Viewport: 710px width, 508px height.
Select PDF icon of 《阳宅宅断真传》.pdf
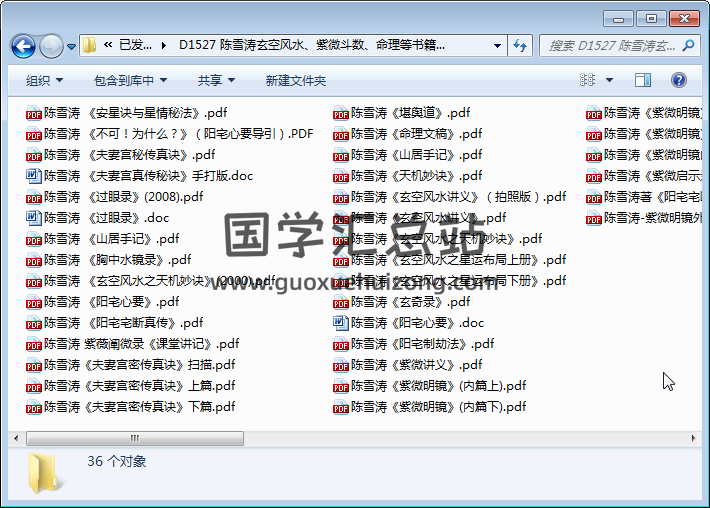[x=34, y=323]
